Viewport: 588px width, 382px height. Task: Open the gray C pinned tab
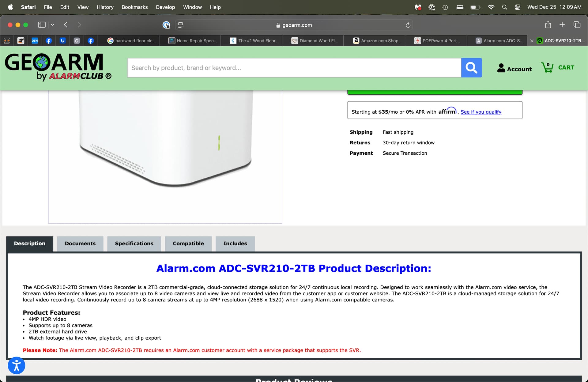77,40
